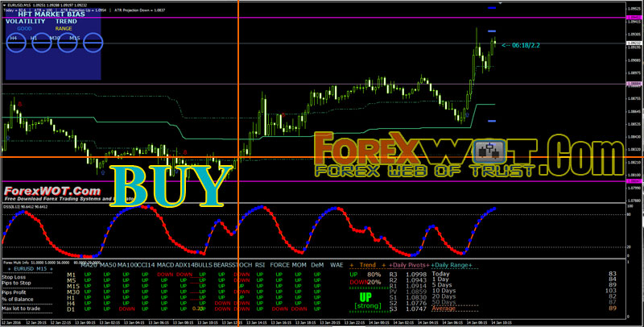Click the R3 pivot value 1.0998
Image resolution: width=644 pixels, height=327 pixels.
416,274
